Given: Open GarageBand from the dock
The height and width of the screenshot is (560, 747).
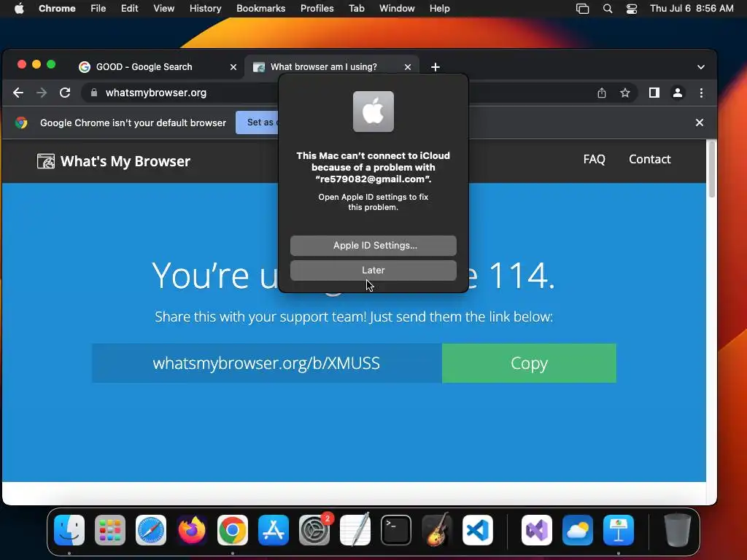Looking at the screenshot, I should pos(437,530).
